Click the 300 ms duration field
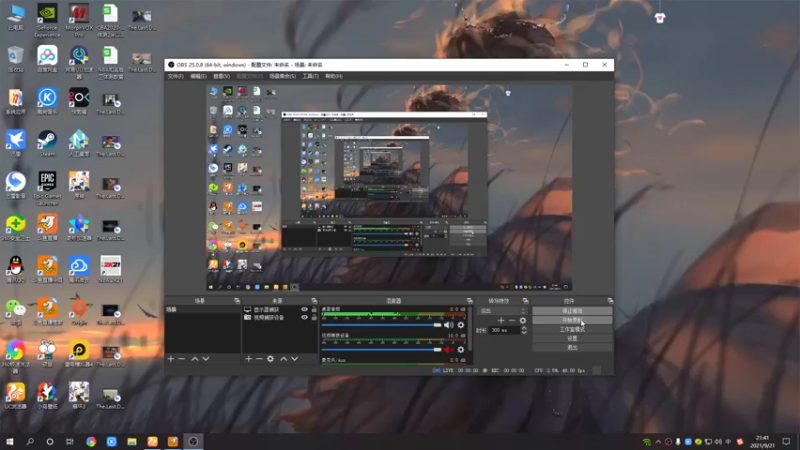 click(x=504, y=331)
